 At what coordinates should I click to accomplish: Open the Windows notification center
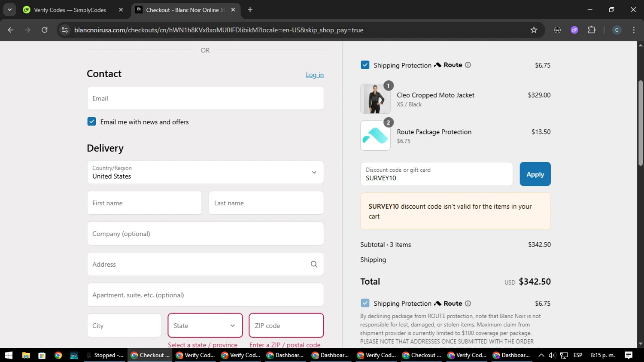click(629, 355)
